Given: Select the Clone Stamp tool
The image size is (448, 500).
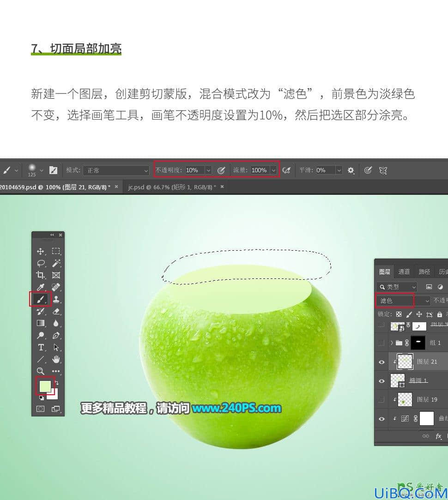Looking at the screenshot, I should (x=56, y=299).
